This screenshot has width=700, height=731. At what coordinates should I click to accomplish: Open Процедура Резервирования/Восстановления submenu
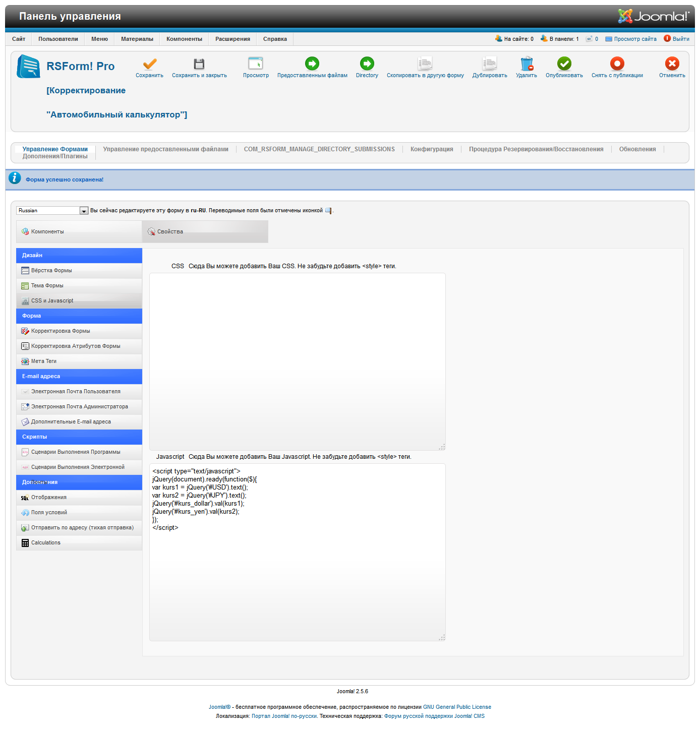[536, 149]
